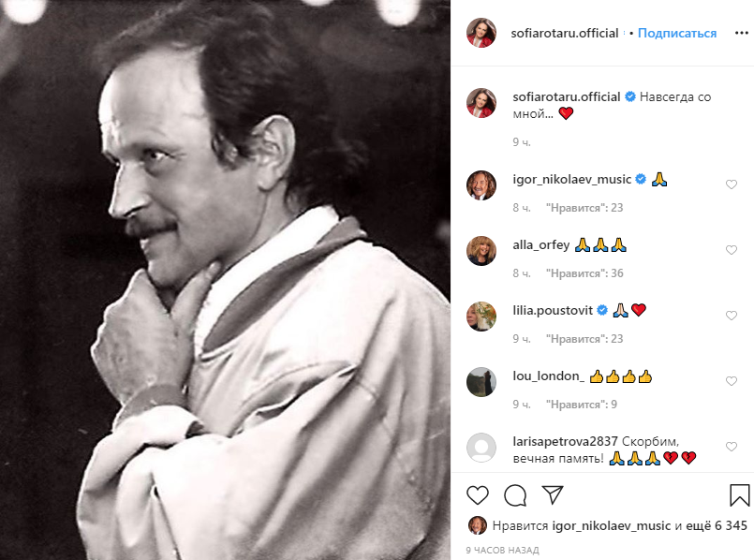Like alla_orfey's comment
The image size is (754, 560).
click(x=732, y=250)
